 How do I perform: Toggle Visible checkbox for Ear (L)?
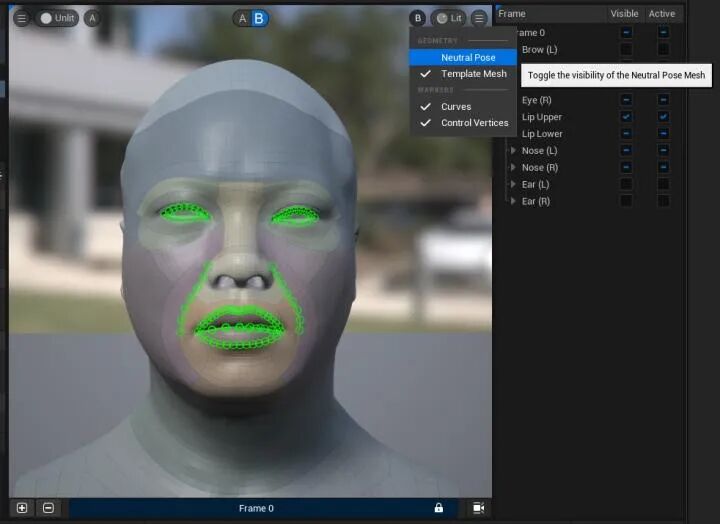(x=626, y=184)
